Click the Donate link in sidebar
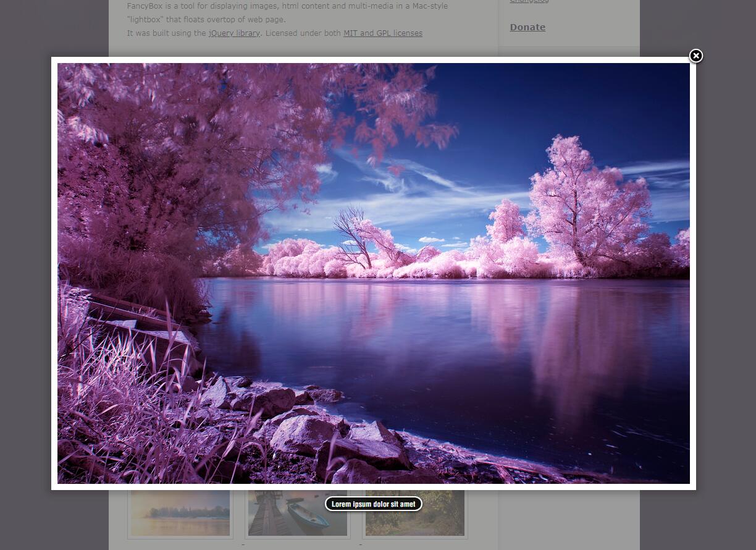The height and width of the screenshot is (550, 756). (527, 27)
